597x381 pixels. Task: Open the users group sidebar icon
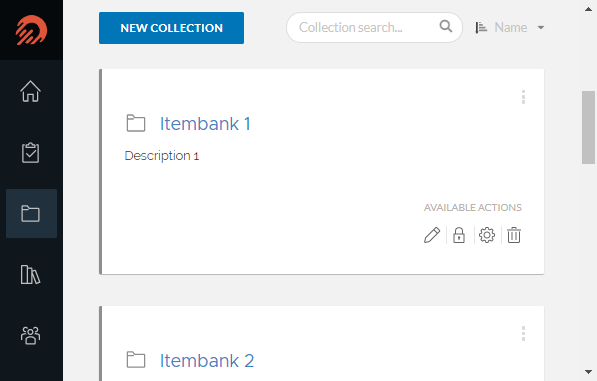pos(30,335)
